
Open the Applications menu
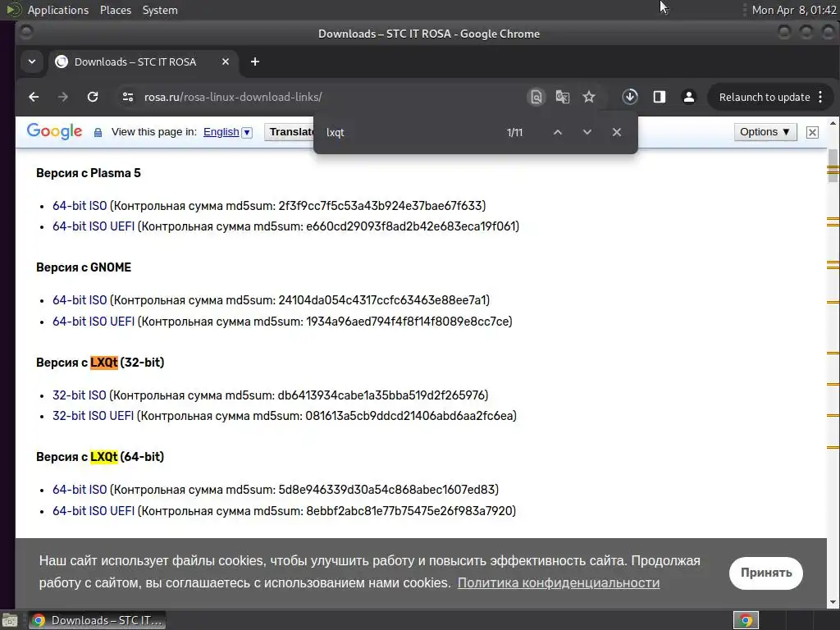click(58, 10)
